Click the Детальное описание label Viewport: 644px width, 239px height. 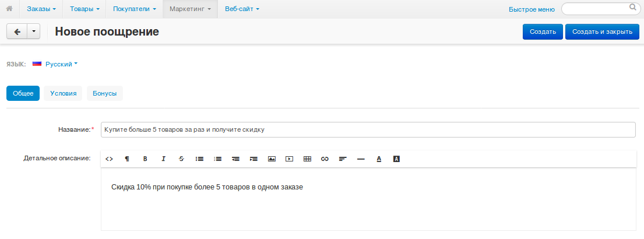57,158
